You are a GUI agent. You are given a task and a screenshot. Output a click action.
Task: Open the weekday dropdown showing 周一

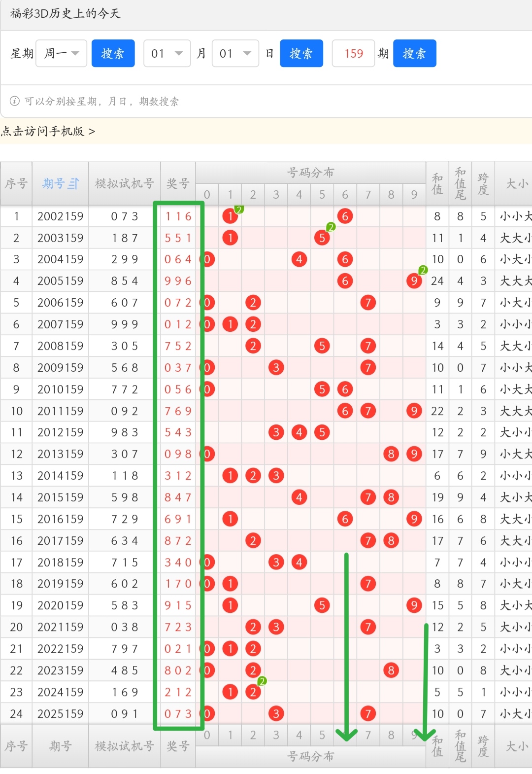click(x=62, y=53)
